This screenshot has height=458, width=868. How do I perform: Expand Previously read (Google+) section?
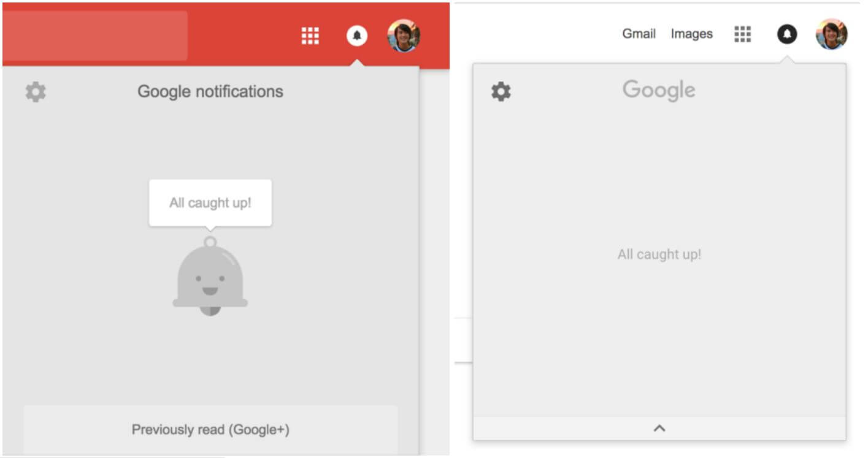click(210, 429)
